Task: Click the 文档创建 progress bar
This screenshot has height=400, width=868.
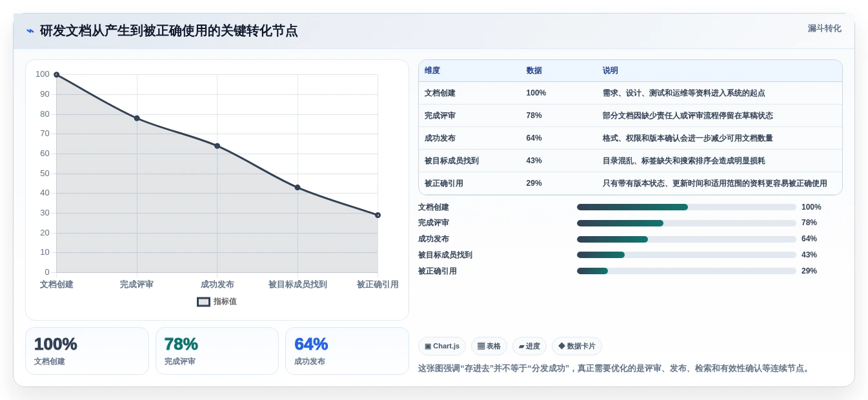Action: click(687, 207)
